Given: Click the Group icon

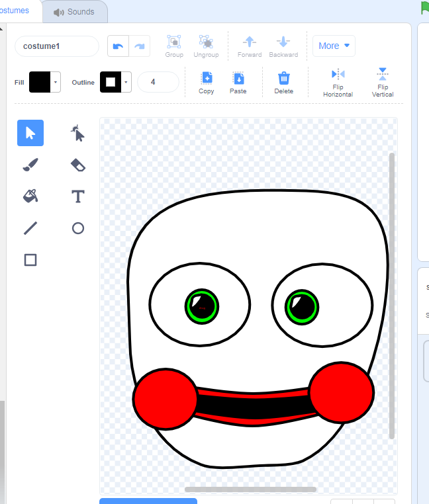Looking at the screenshot, I should tap(174, 46).
